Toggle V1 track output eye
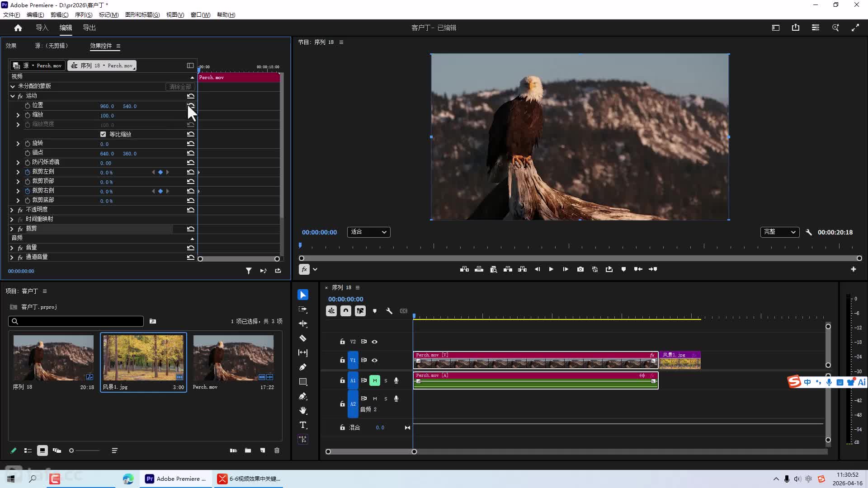The image size is (868, 488). point(375,360)
